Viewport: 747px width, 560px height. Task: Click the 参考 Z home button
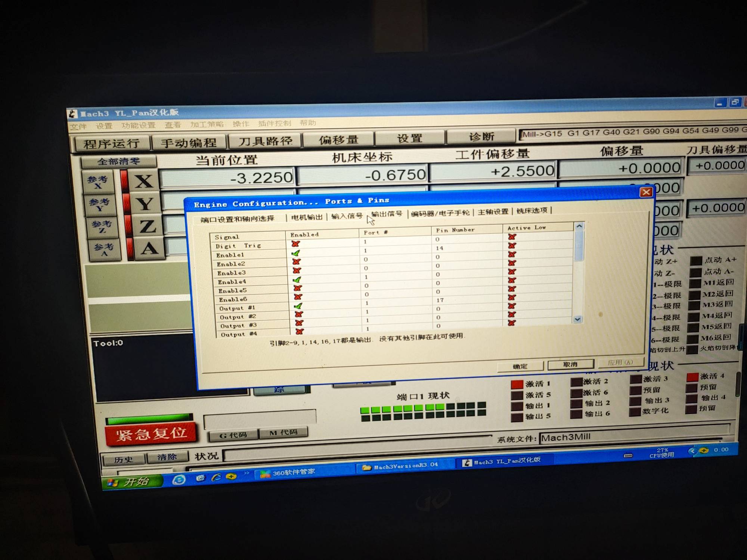[x=102, y=227]
